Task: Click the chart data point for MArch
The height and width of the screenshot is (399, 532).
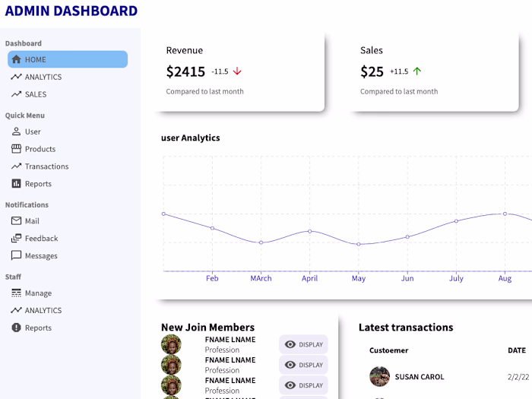Action: pyautogui.click(x=261, y=242)
